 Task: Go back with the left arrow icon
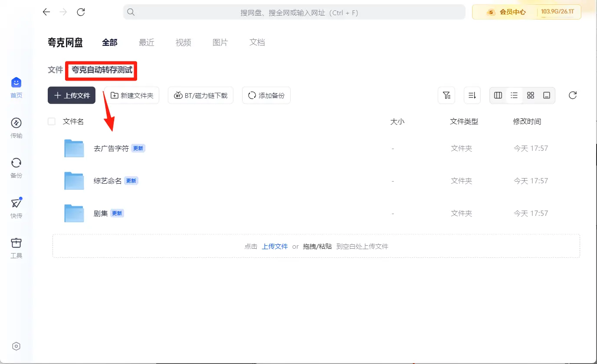point(46,12)
